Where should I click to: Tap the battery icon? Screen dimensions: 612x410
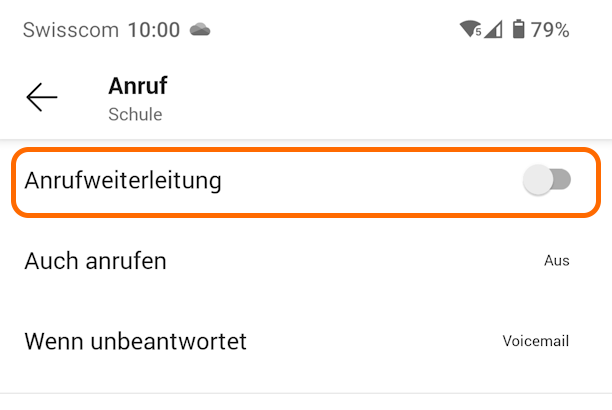(518, 30)
